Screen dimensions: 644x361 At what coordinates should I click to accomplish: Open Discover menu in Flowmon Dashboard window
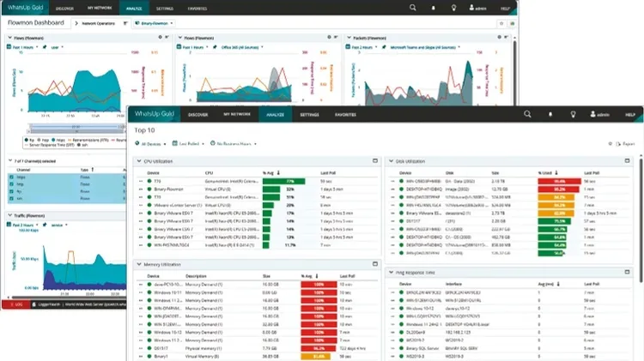(x=64, y=8)
